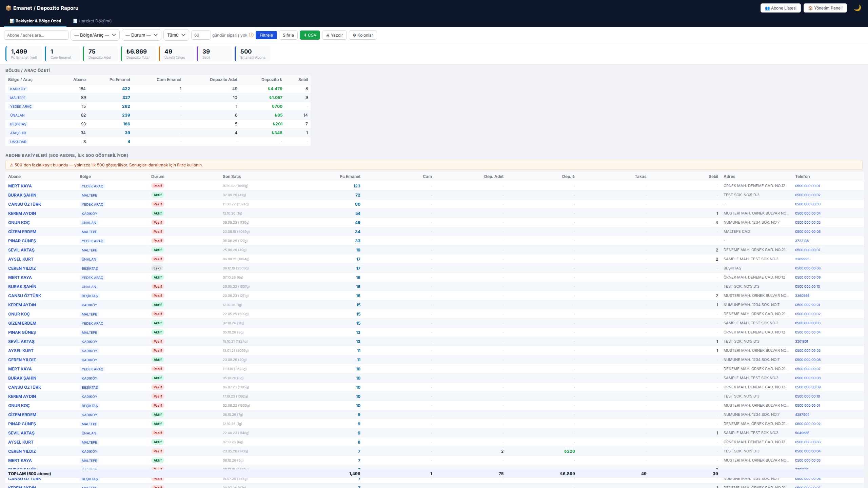Go to Yönetim Paneli
The width and height of the screenshot is (868, 488).
point(825,8)
